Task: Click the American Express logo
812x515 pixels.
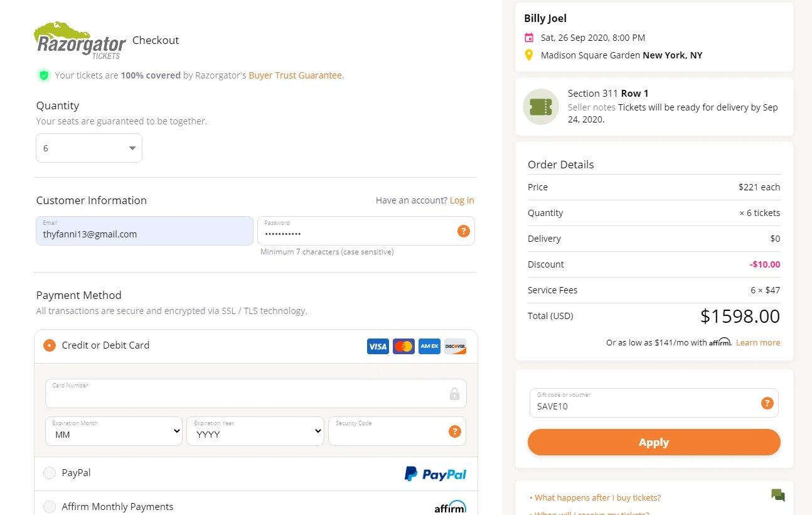Action: click(429, 346)
